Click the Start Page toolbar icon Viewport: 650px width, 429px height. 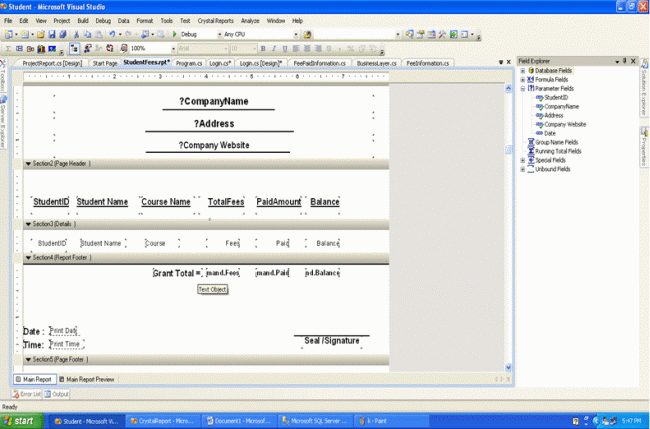point(454,34)
